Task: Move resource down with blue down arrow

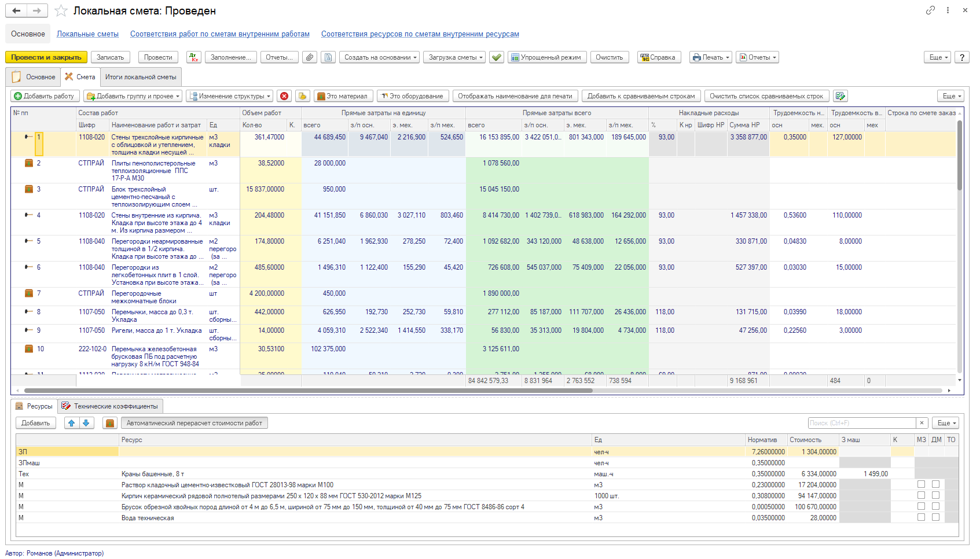Action: (86, 423)
